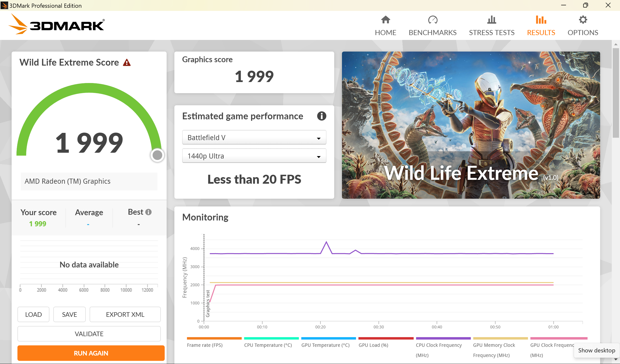Click RUN AGAIN button
Viewport: 620px width, 364px height.
(x=91, y=353)
